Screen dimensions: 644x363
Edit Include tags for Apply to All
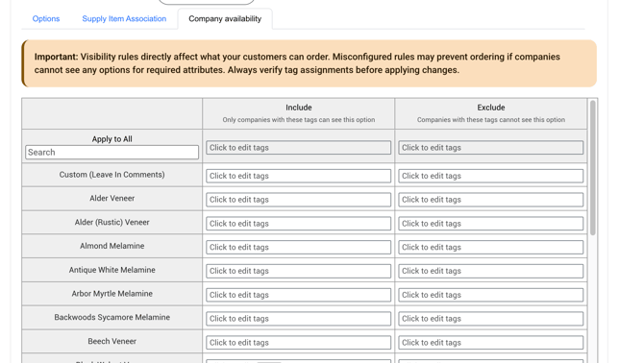coord(299,148)
